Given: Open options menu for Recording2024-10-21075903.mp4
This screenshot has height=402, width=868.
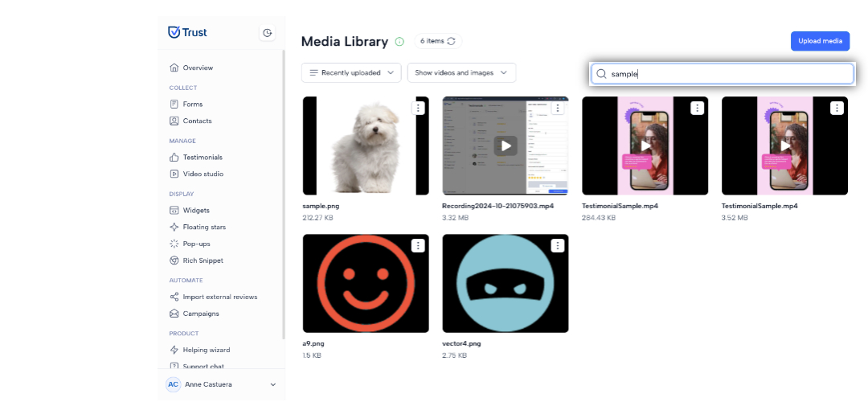Looking at the screenshot, I should [x=558, y=108].
